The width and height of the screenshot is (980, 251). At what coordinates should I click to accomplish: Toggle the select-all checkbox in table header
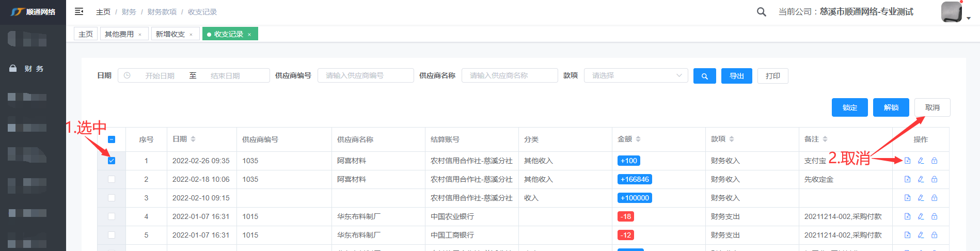(112, 139)
